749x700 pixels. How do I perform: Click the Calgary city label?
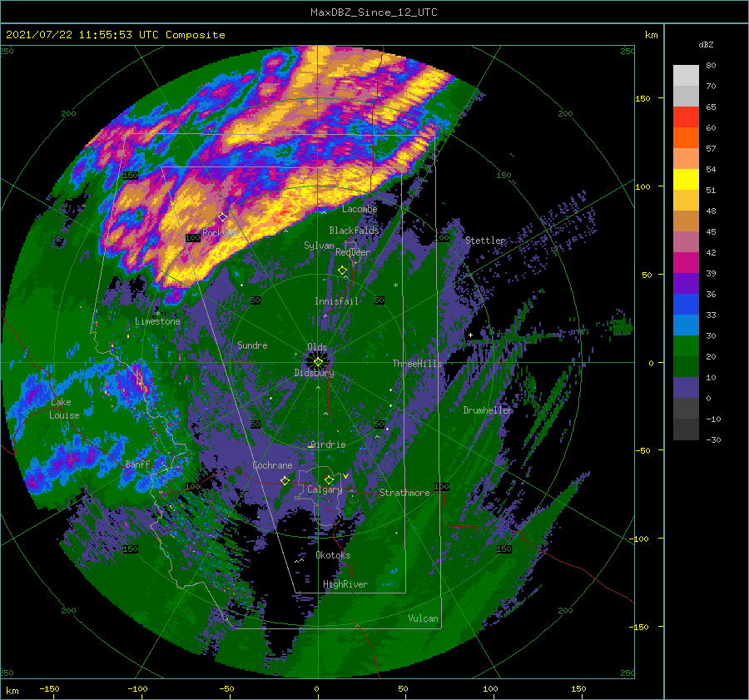tap(325, 489)
